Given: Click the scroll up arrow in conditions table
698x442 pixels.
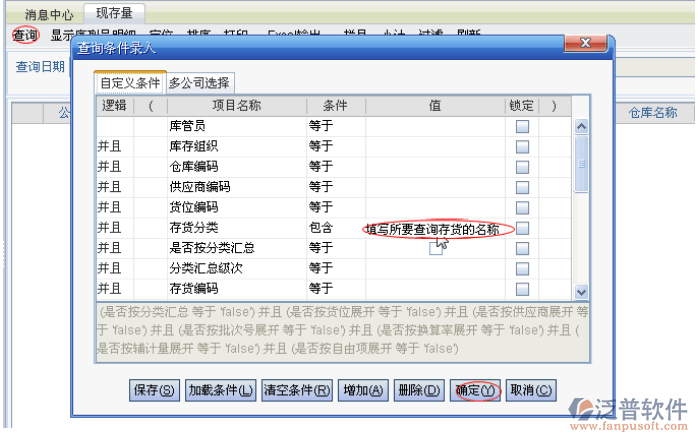Looking at the screenshot, I should 581,127.
